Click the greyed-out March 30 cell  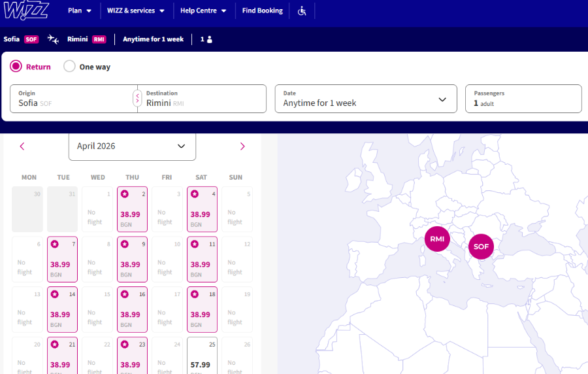[x=27, y=209]
